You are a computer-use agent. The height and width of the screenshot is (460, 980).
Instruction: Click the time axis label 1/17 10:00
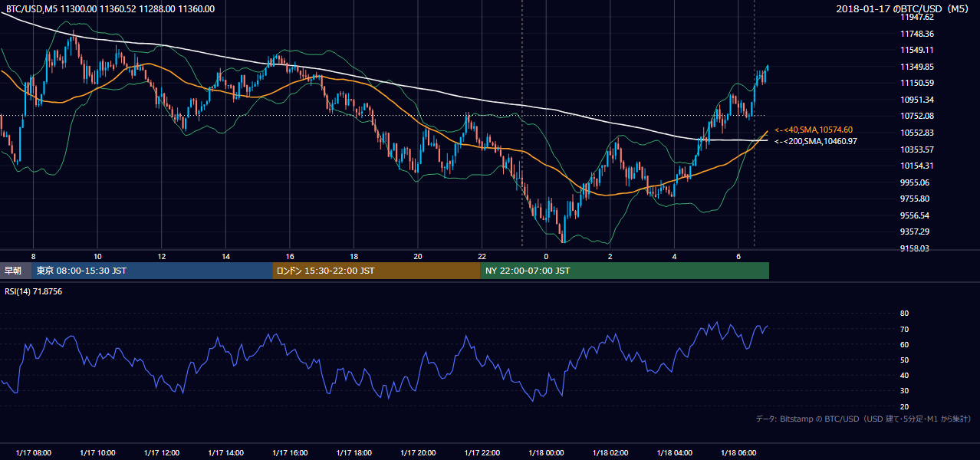[x=97, y=453]
